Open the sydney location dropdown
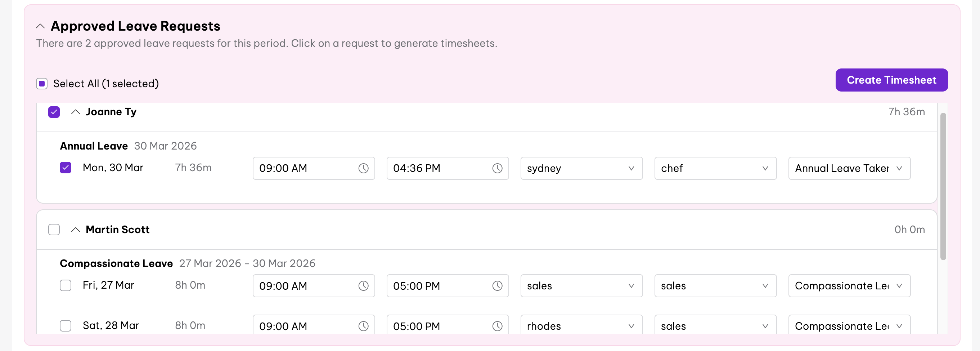This screenshot has height=351, width=980. coord(581,168)
